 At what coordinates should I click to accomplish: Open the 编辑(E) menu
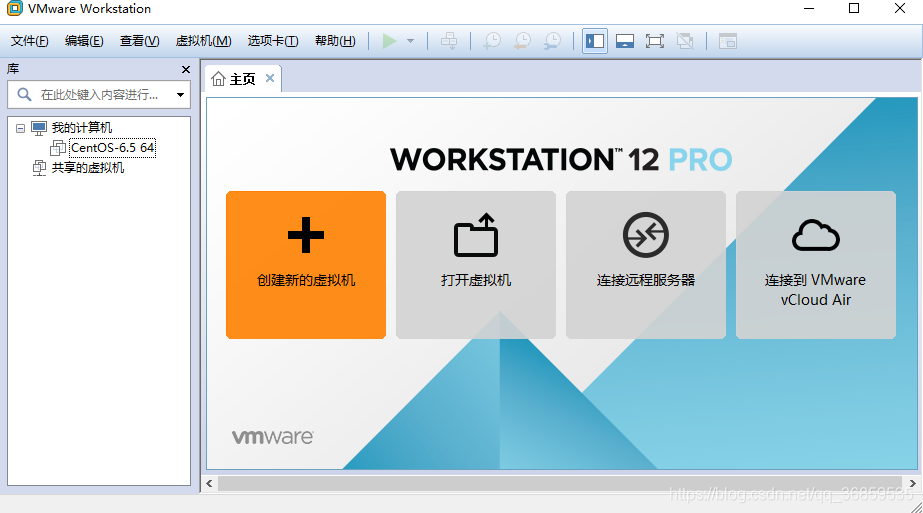[x=84, y=41]
